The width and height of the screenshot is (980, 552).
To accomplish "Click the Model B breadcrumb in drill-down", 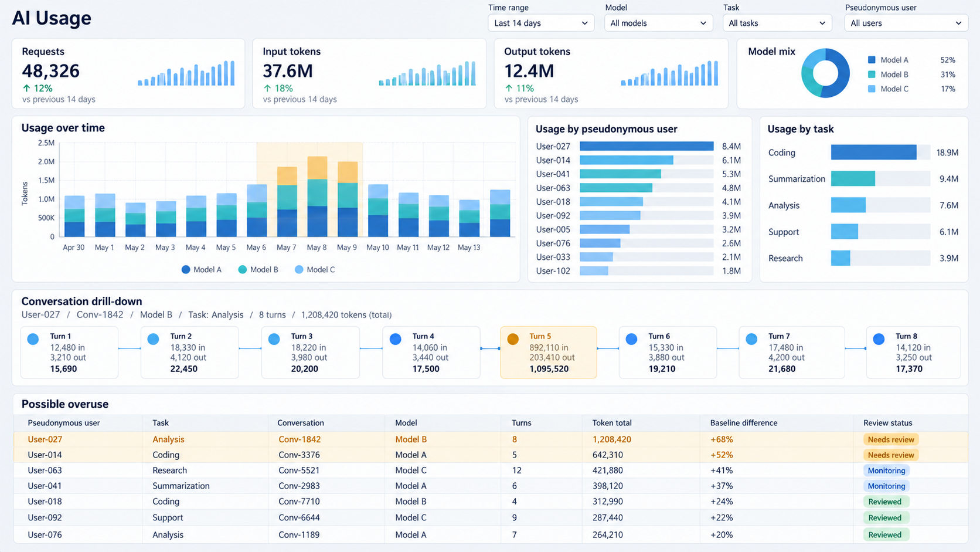I will click(x=156, y=315).
